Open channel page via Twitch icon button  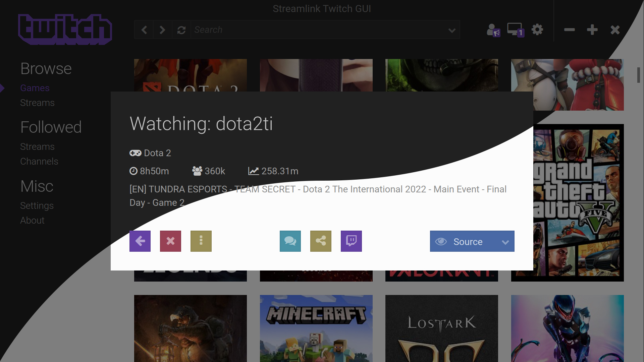[x=351, y=241]
